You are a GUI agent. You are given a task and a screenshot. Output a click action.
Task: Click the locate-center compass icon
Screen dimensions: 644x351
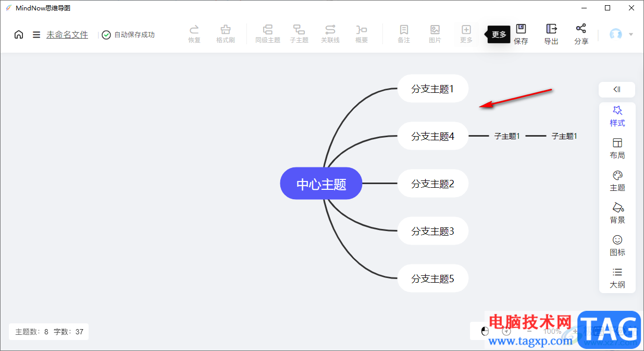506,331
